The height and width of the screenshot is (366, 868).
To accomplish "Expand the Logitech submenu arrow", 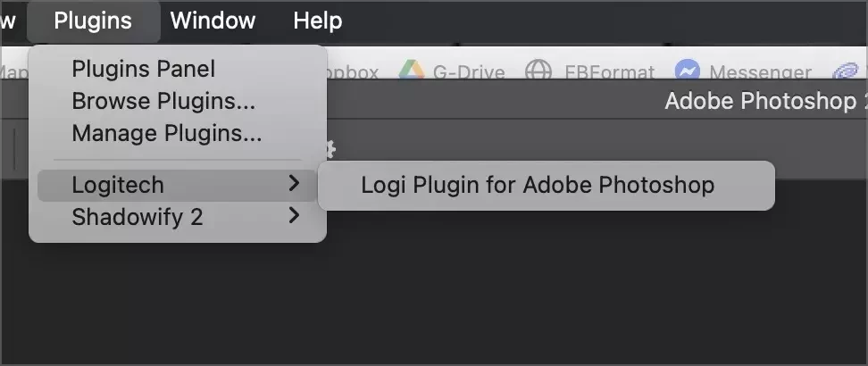I will coord(294,183).
